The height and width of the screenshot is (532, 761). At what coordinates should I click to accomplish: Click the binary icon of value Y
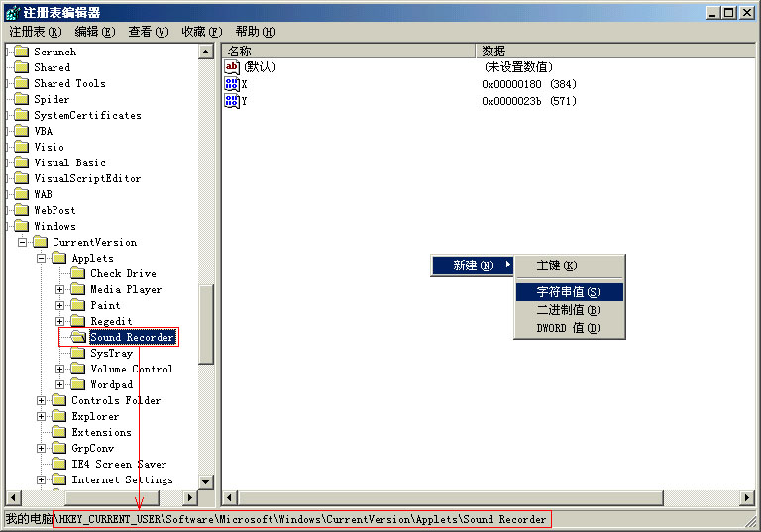tap(232, 101)
